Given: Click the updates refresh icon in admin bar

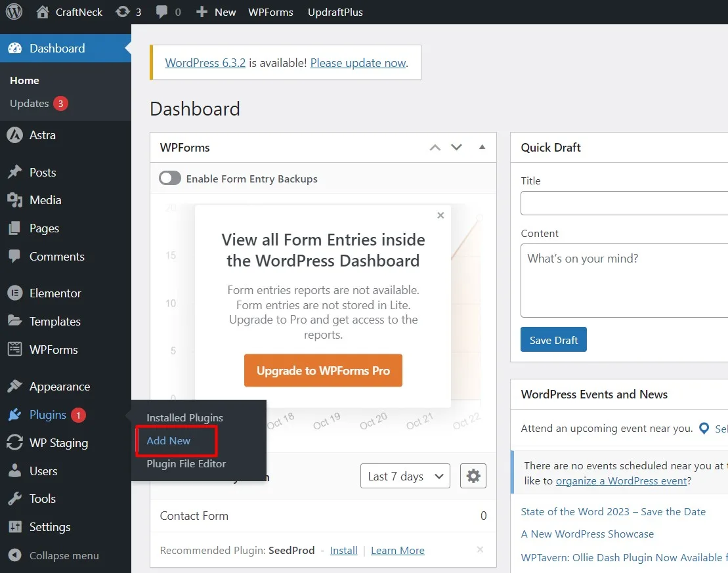Looking at the screenshot, I should [x=123, y=12].
